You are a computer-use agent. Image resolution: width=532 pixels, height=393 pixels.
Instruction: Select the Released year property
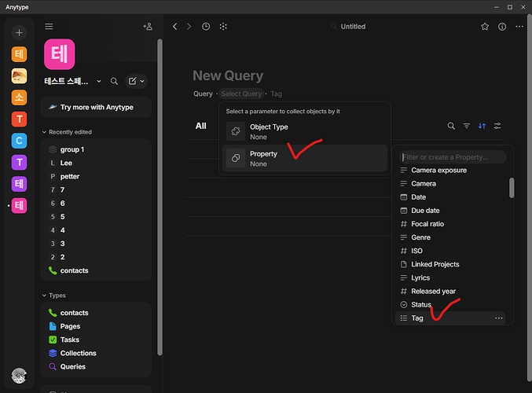450,291
